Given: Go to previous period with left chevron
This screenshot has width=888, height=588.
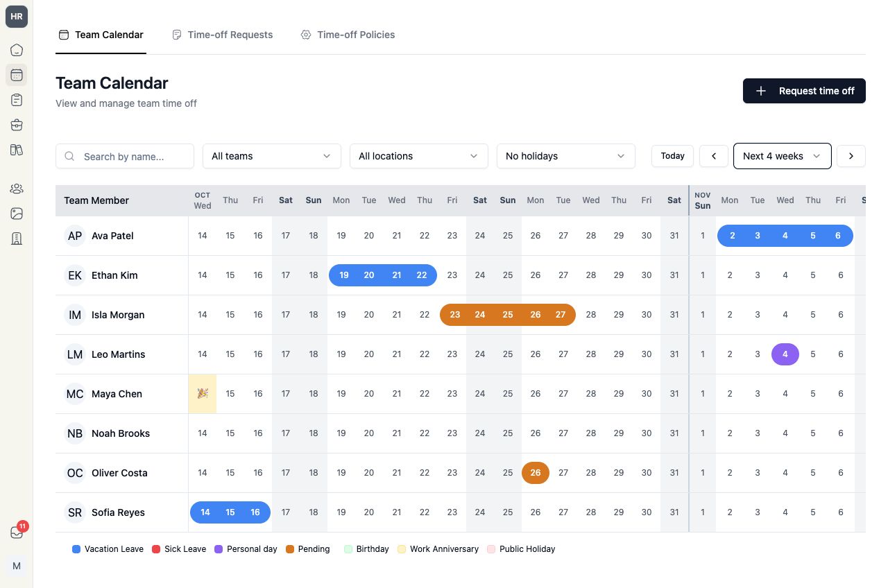Looking at the screenshot, I should (x=714, y=156).
